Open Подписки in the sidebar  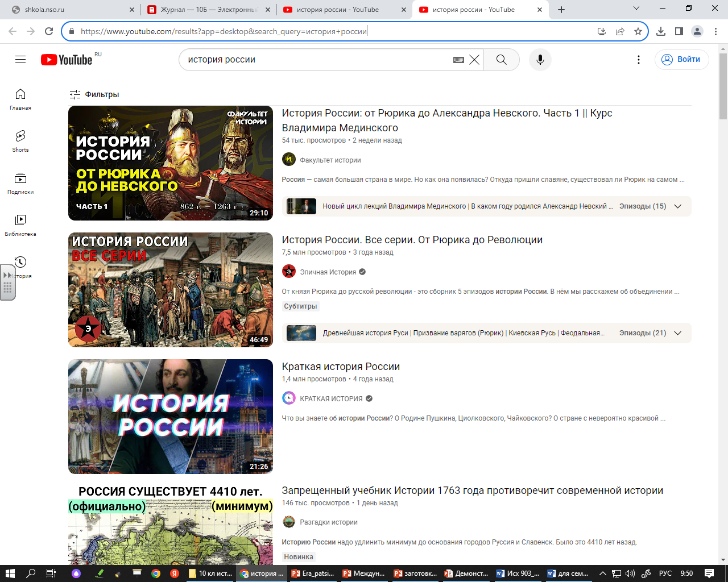[20, 182]
